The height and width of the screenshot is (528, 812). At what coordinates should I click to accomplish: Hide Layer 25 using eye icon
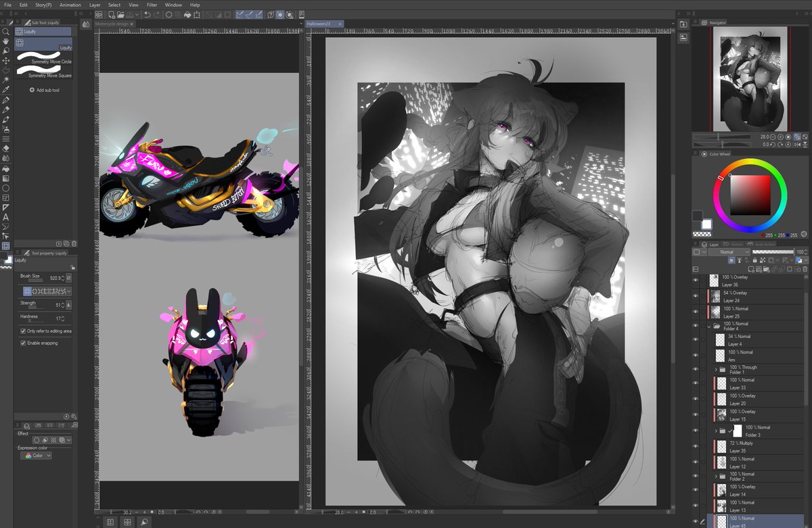pos(696,312)
